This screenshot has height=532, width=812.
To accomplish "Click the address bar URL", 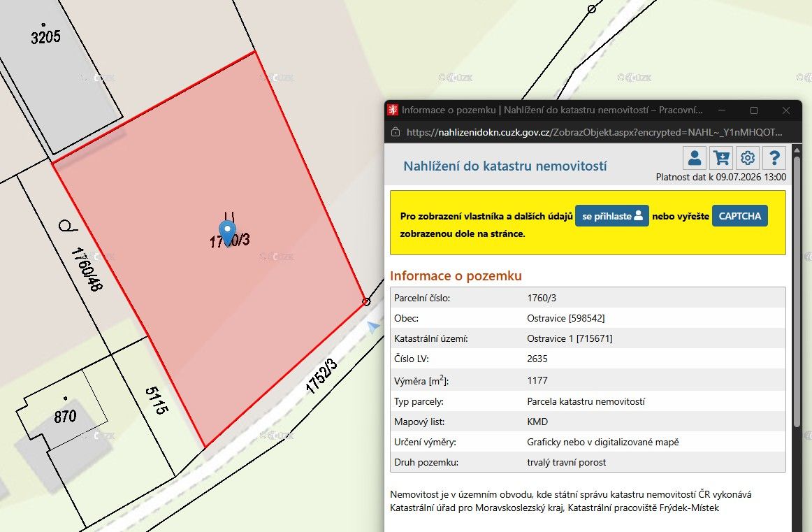I will pos(595,132).
